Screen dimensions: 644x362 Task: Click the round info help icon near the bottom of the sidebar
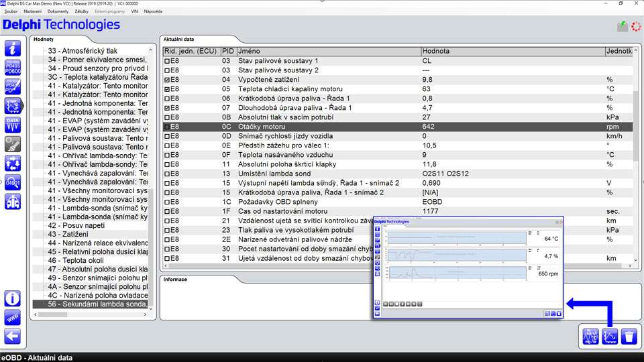(13, 298)
